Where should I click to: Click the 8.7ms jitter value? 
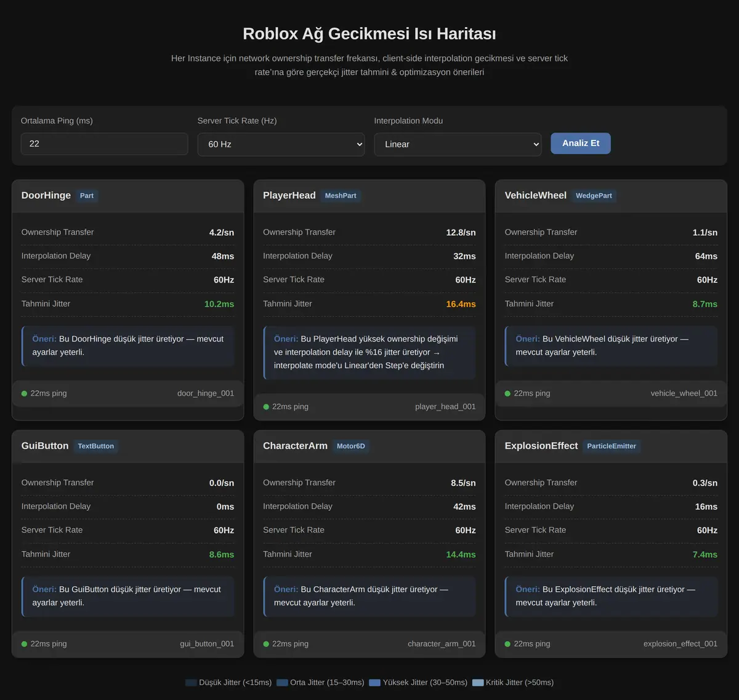705,304
